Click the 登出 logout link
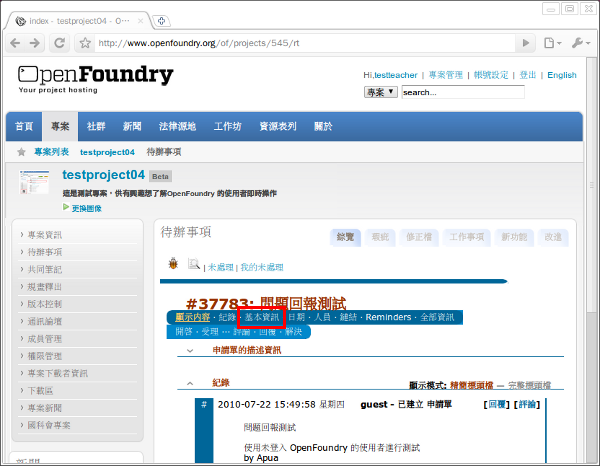Viewport: 600px width, 466px height. pos(527,75)
